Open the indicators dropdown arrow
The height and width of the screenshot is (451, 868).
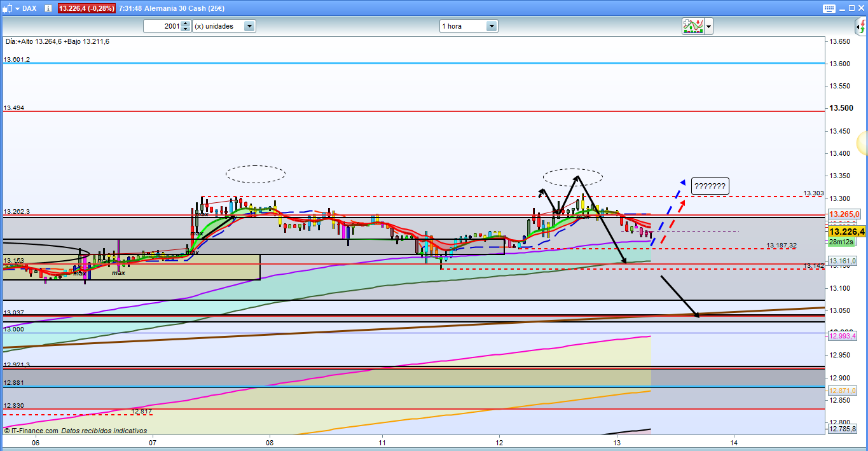(708, 26)
